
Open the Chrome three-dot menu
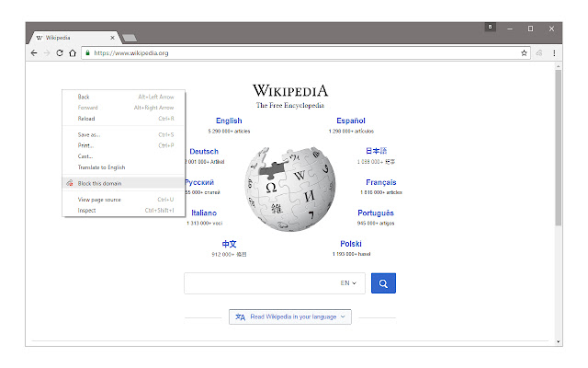(554, 53)
